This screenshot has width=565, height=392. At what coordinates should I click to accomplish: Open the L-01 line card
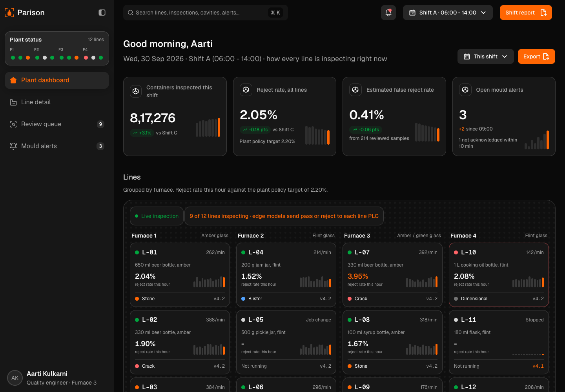[x=180, y=275]
